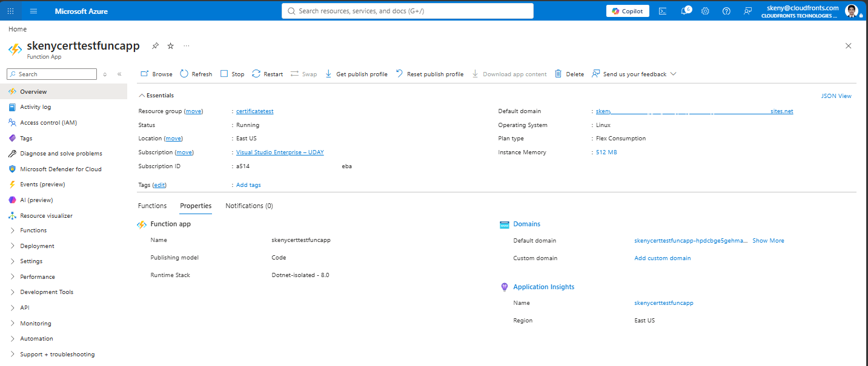The width and height of the screenshot is (868, 366).
Task: Open the Domains section heading link
Action: coord(526,224)
